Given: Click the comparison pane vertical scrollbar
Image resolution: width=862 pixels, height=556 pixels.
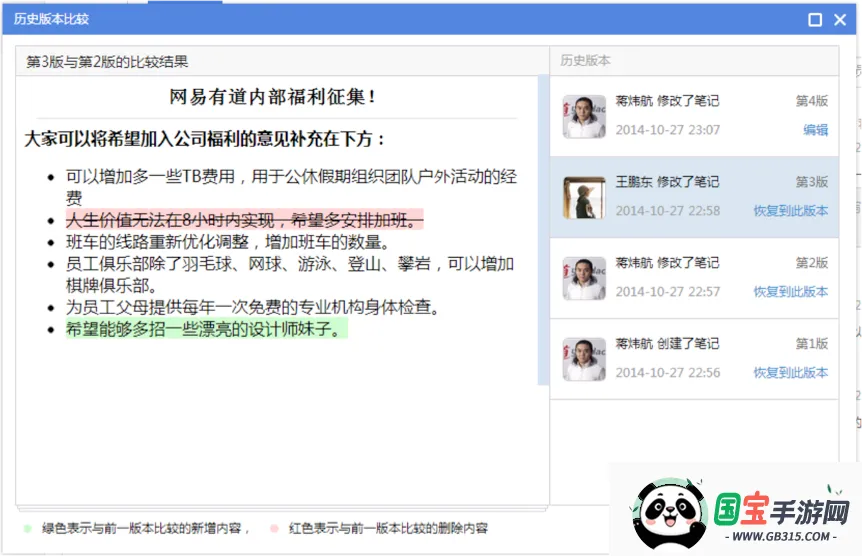Looking at the screenshot, I should 543,230.
